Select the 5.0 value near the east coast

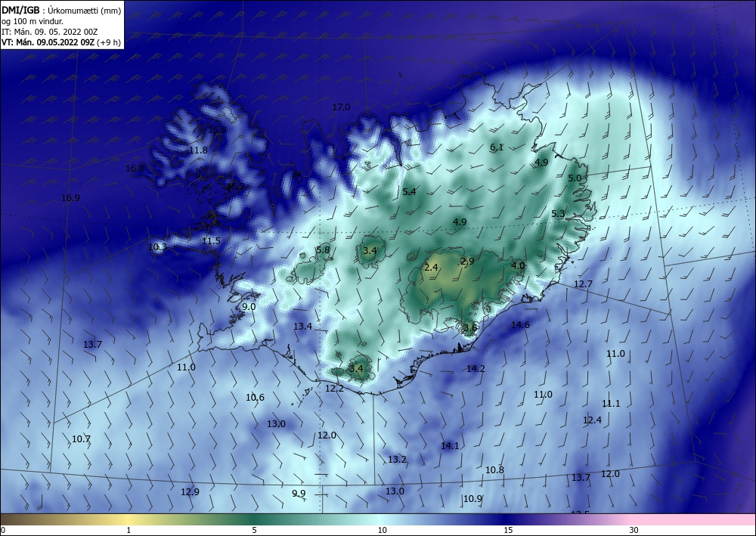point(575,178)
